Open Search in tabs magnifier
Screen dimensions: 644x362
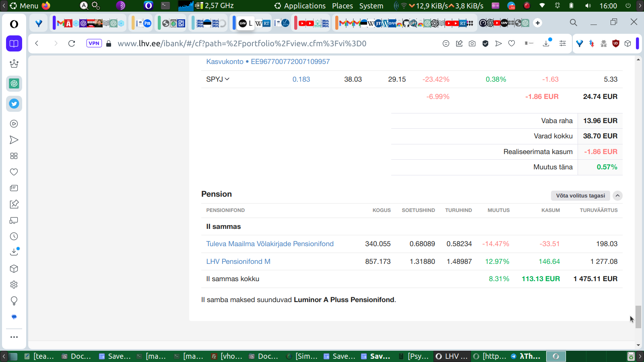coord(574,23)
